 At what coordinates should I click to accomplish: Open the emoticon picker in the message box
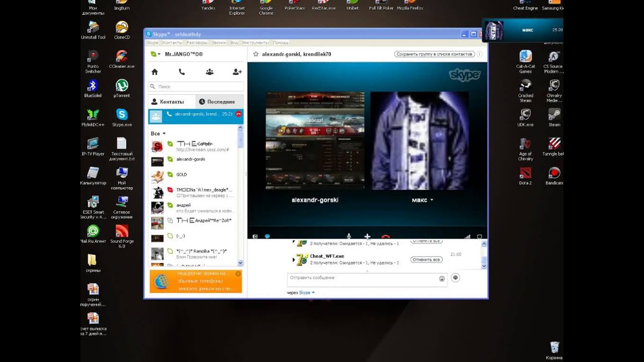442,279
